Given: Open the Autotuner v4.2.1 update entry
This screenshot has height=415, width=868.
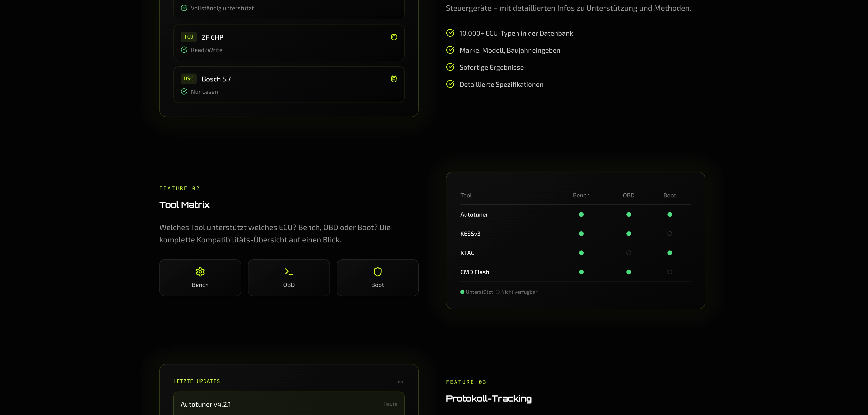Looking at the screenshot, I should (289, 403).
